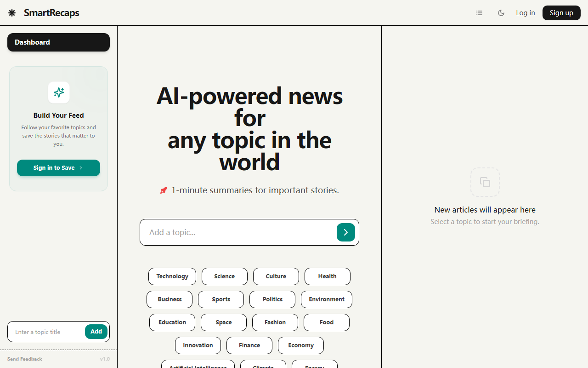Select the Politics topic chip
This screenshot has width=588, height=368.
(272, 299)
